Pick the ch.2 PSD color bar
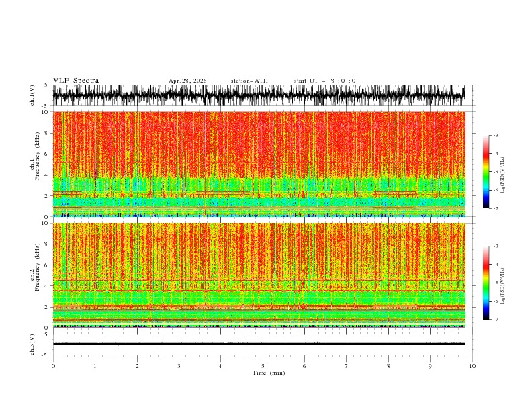 coord(486,283)
